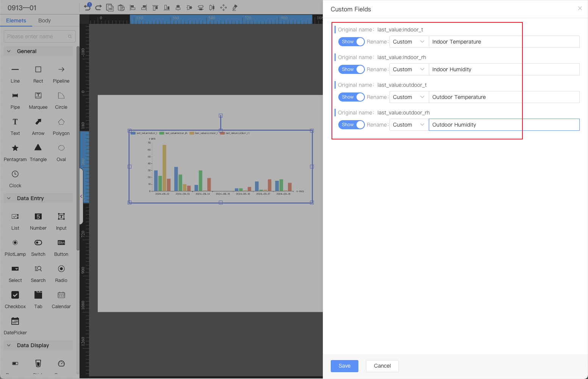Cancel the Custom Fields dialog

382,366
